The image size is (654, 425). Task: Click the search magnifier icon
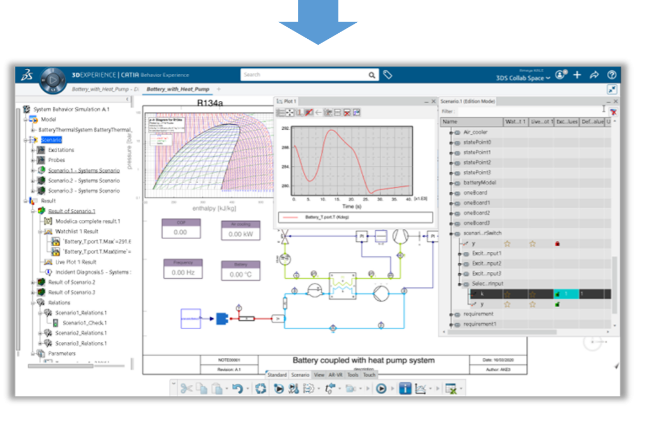coord(372,75)
